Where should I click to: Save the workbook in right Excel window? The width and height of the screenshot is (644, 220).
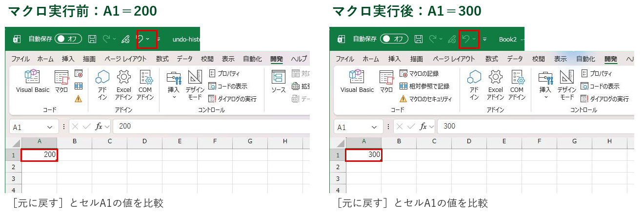coord(418,39)
